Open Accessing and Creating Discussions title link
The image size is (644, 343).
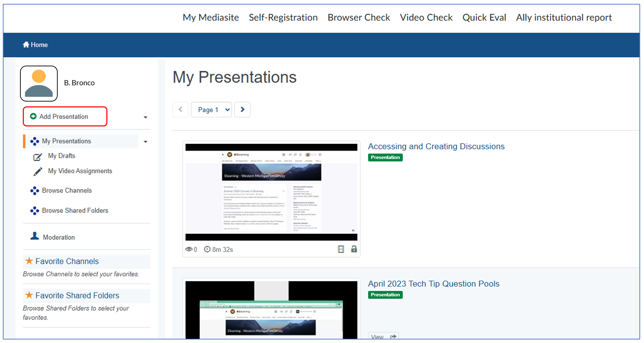(x=436, y=146)
